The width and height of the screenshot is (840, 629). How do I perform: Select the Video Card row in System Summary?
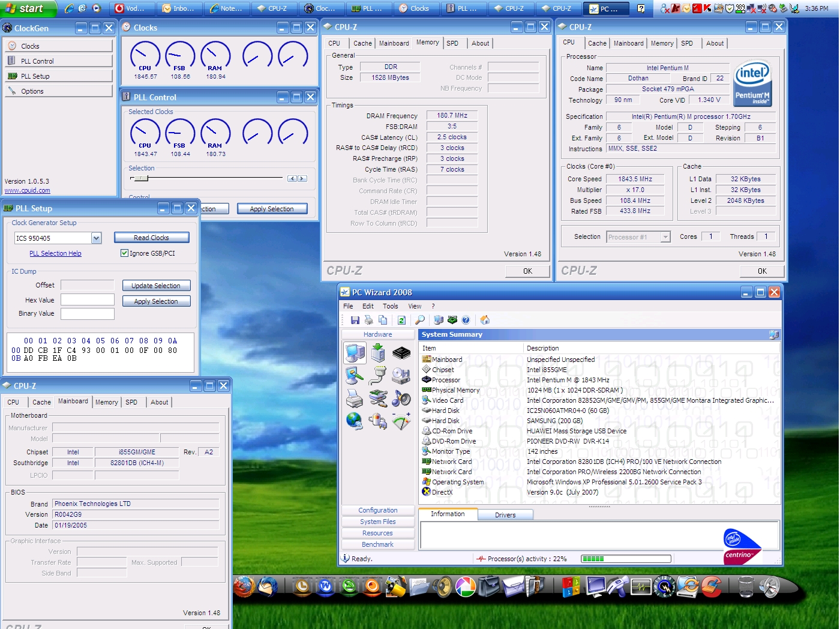point(600,400)
